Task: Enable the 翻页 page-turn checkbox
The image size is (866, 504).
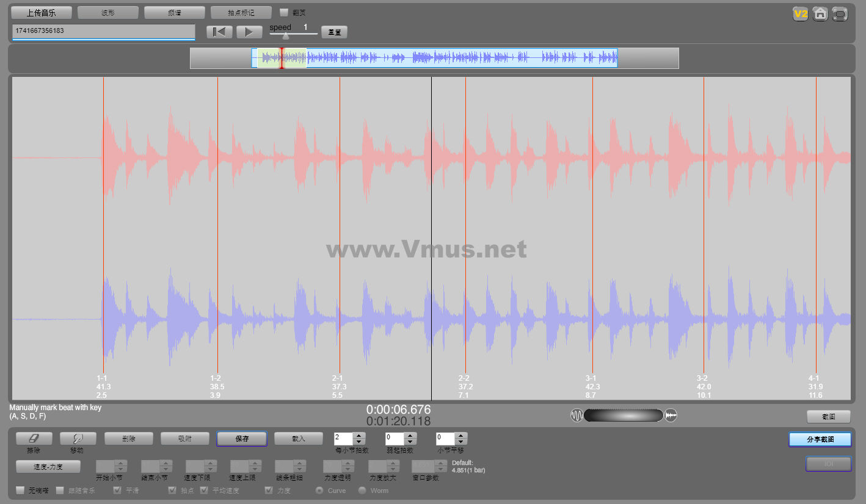Action: click(x=283, y=12)
